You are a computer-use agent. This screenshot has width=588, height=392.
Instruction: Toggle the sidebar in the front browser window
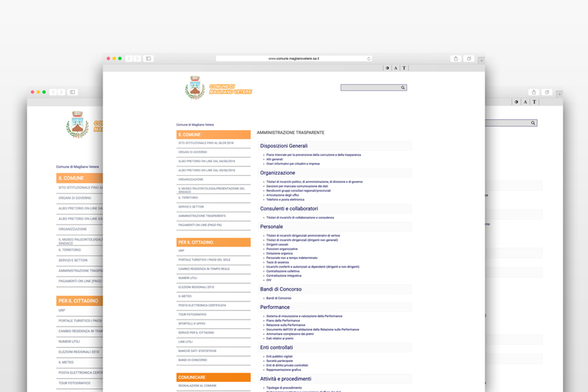pyautogui.click(x=149, y=58)
